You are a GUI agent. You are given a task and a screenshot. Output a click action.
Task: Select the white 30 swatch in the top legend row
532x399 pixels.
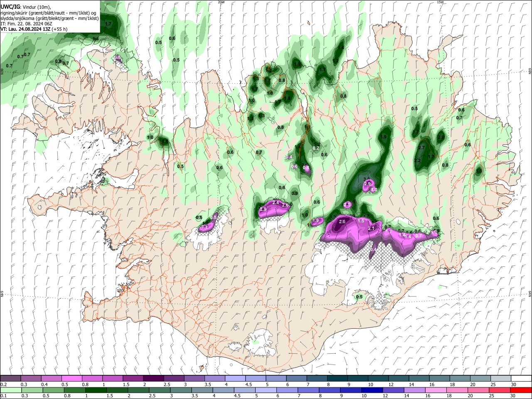point(521,379)
